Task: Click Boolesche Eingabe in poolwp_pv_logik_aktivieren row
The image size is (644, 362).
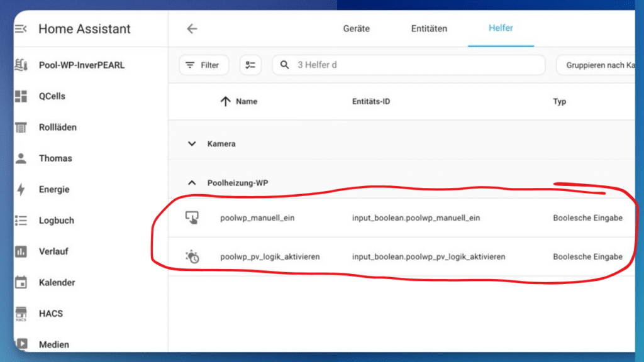Action: (588, 257)
